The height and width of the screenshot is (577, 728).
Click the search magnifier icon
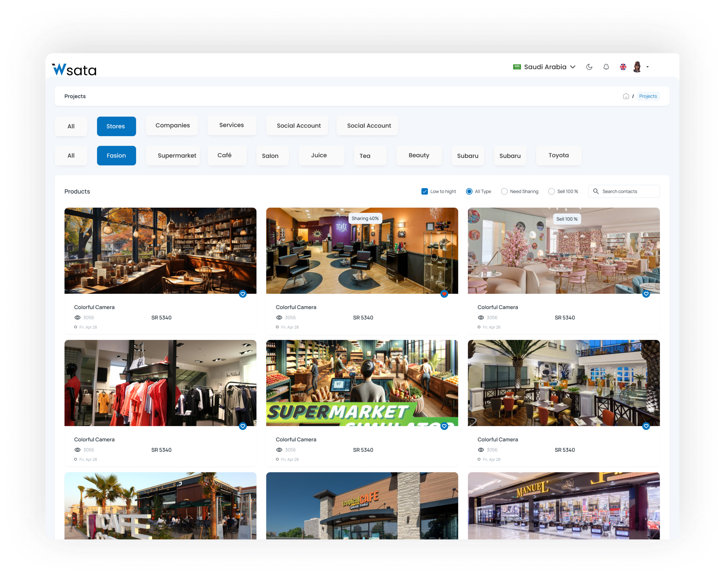pyautogui.click(x=596, y=191)
